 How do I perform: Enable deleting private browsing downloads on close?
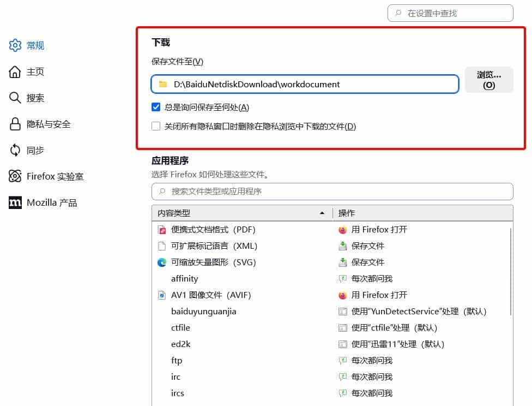[x=156, y=126]
